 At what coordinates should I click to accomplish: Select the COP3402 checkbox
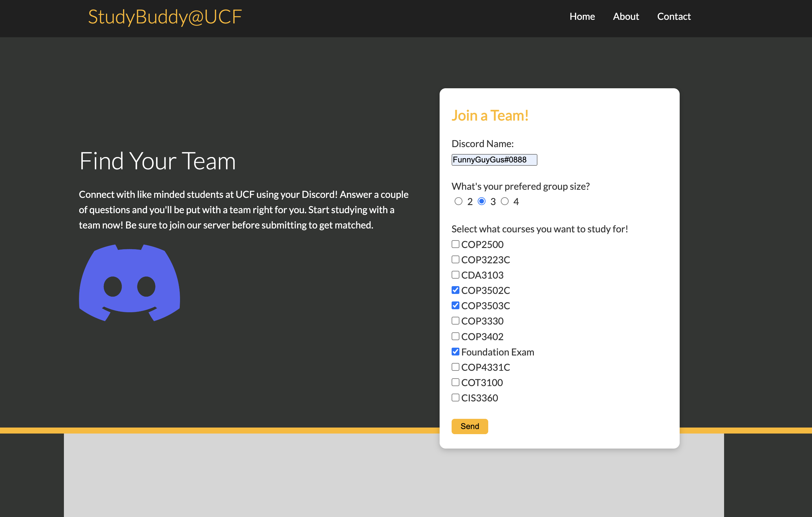[x=455, y=336]
